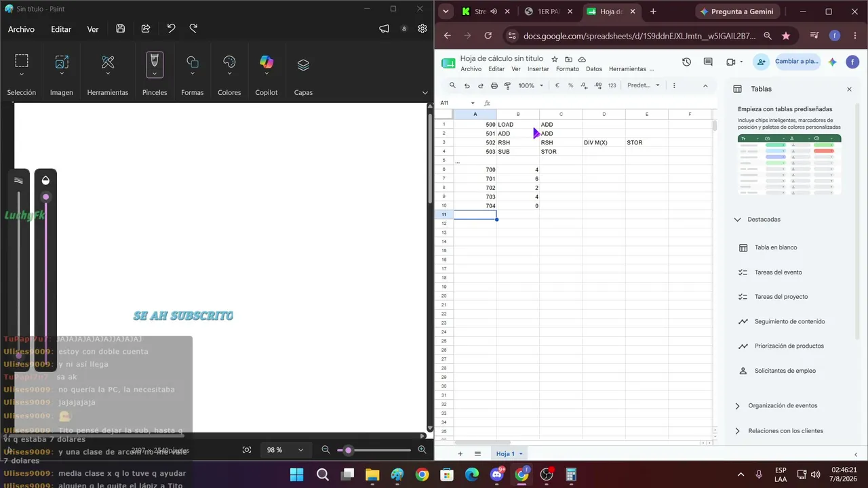Click the Chrome address bar URL
Viewport: 868px width, 488px height.
[x=639, y=36]
